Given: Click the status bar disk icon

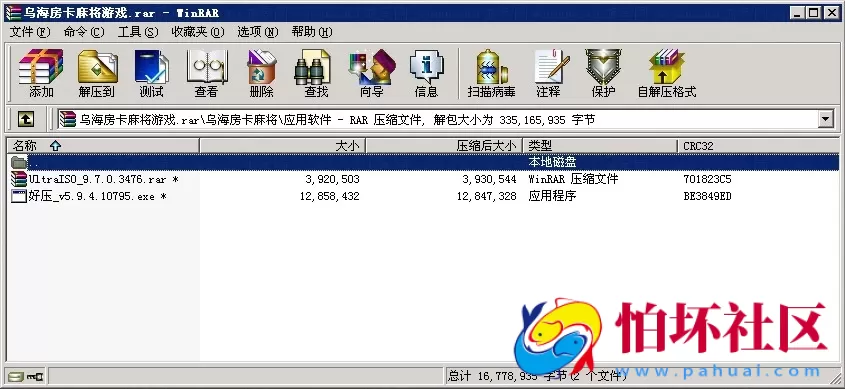Looking at the screenshot, I should click(16, 376).
